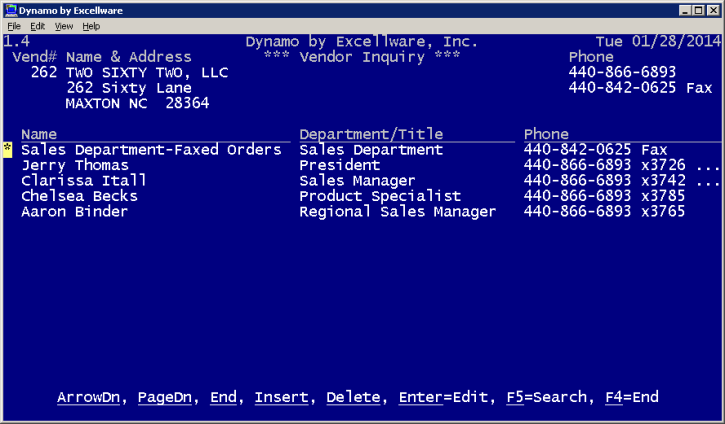The image size is (725, 424).
Task: Click phone number with extension x3742
Action: [605, 180]
